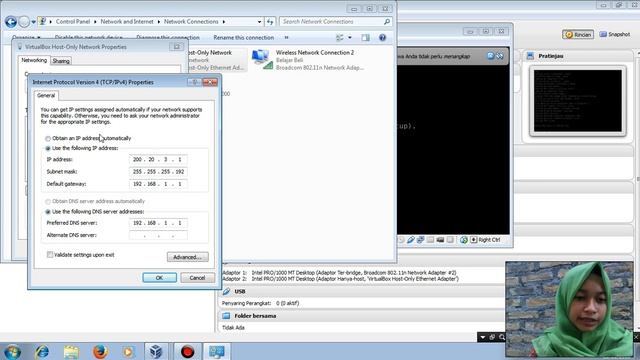Click the Adaptor 2 host-only line
640x360 pixels.
pyautogui.click(x=340, y=279)
